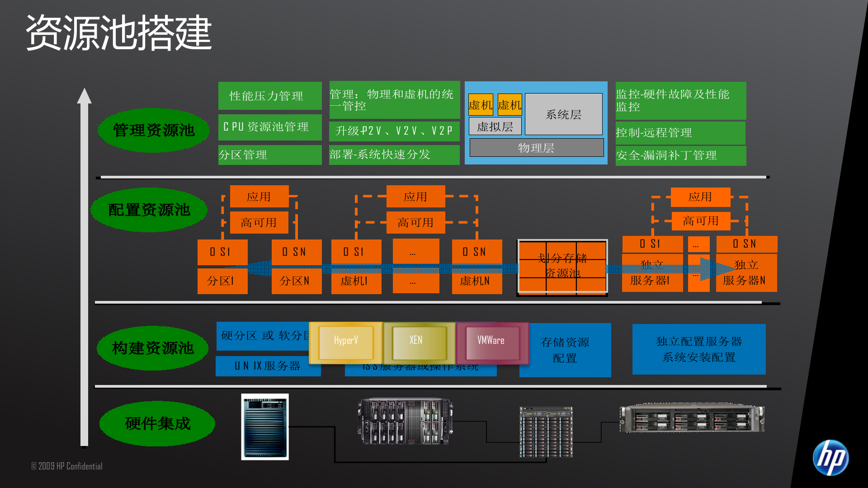Viewport: 868px width, 488px height.
Task: Toggle the 虚拟层 block in the blue diagram
Action: (495, 126)
